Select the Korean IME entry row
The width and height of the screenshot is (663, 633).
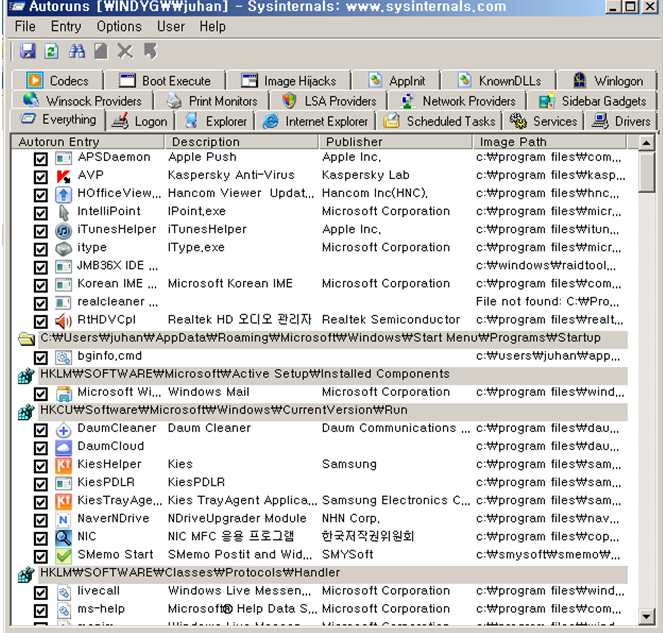[x=323, y=285]
